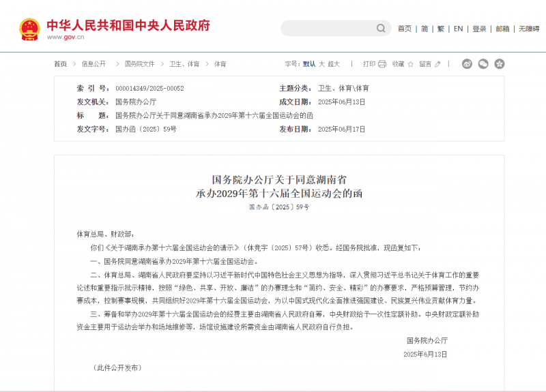Set font size to 超大
This screenshot has height=392, width=546.
point(334,64)
